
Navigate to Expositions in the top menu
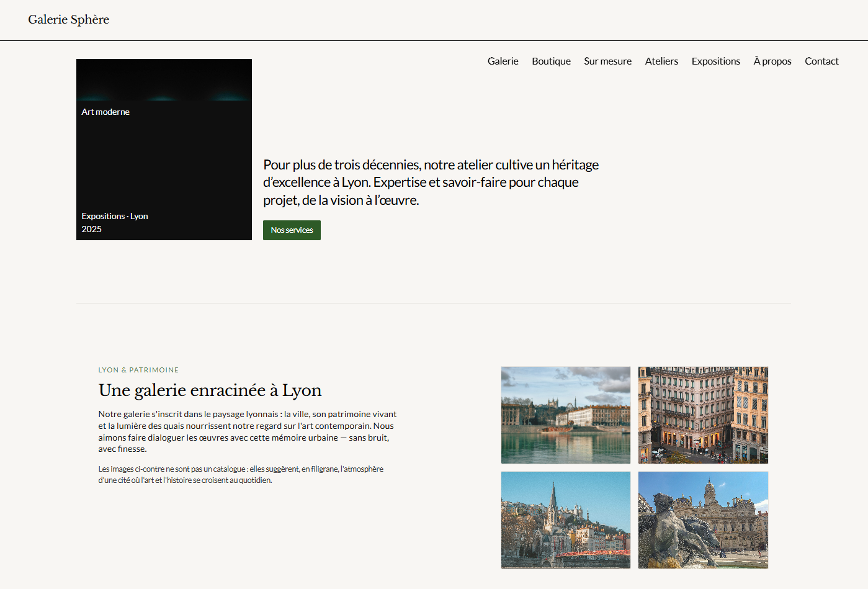(715, 61)
